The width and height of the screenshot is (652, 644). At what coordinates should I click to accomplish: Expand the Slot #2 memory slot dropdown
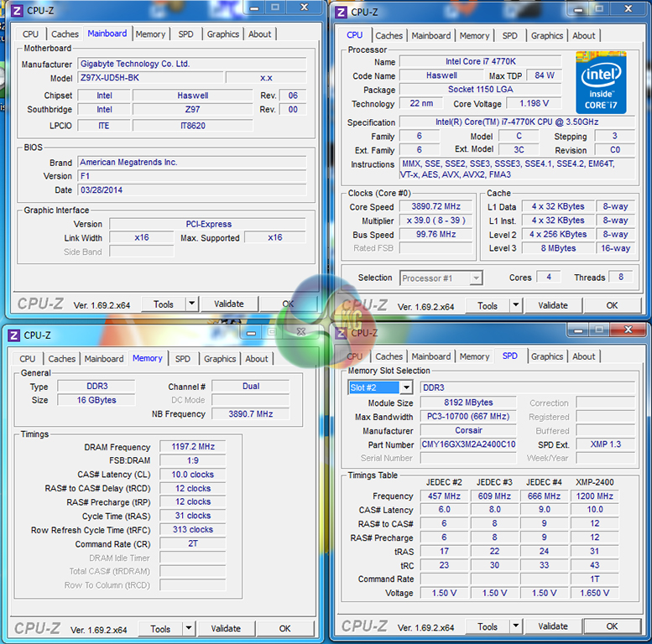click(x=406, y=387)
